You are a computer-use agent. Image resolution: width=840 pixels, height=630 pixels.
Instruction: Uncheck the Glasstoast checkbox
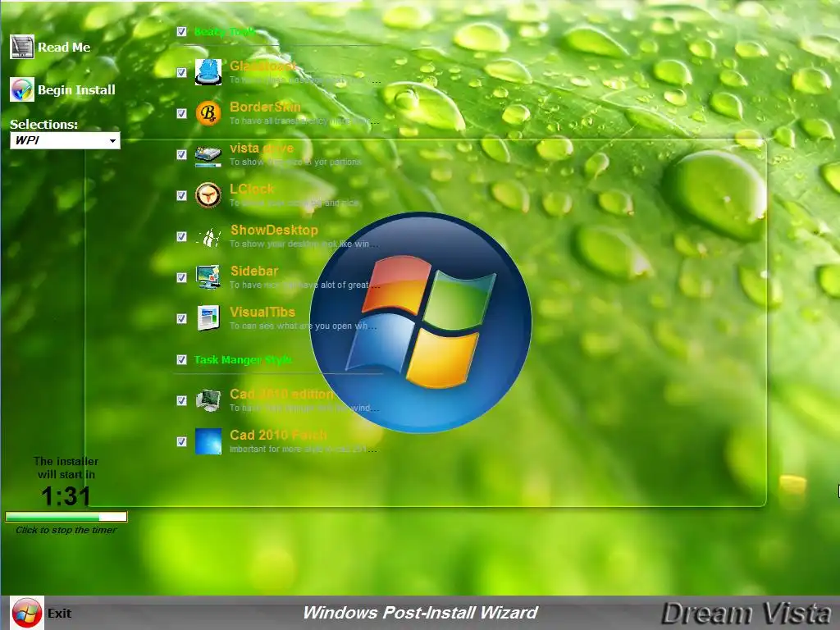pyautogui.click(x=181, y=72)
